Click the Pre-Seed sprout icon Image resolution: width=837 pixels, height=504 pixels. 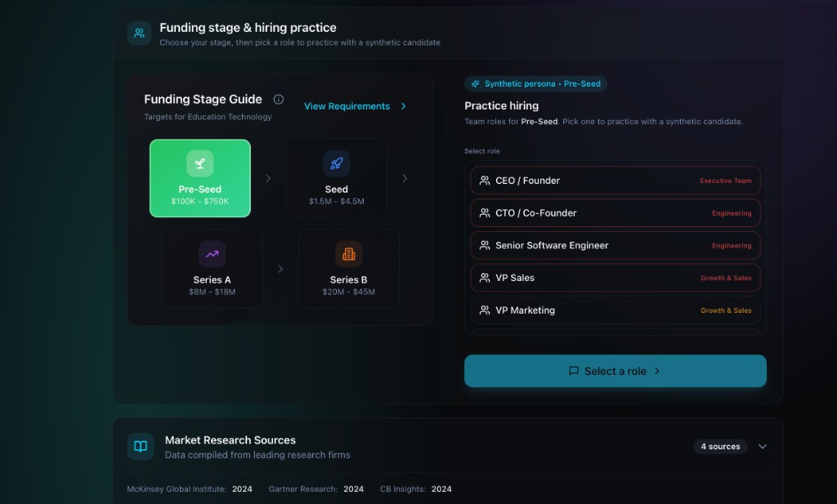(200, 163)
